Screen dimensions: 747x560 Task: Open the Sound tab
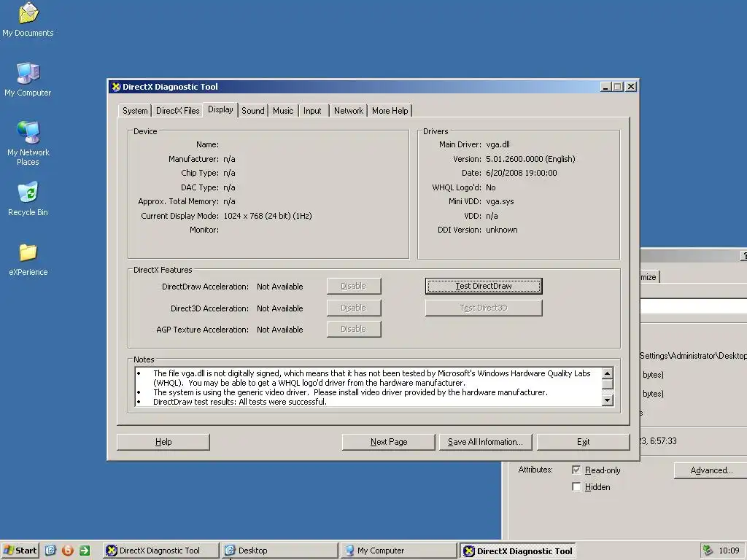(252, 111)
